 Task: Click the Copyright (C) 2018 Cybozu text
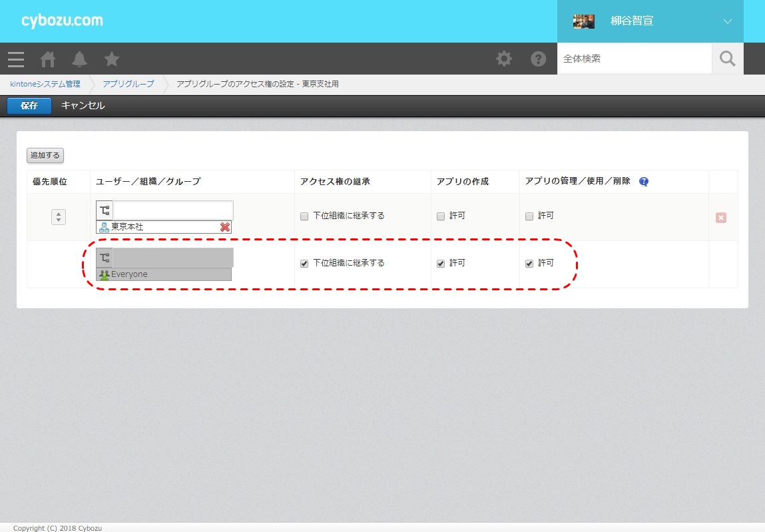click(57, 528)
